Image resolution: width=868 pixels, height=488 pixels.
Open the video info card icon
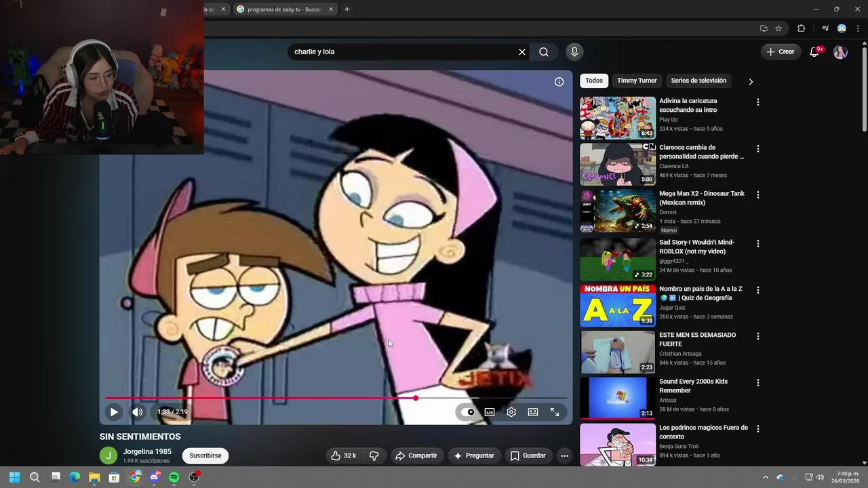coord(559,82)
